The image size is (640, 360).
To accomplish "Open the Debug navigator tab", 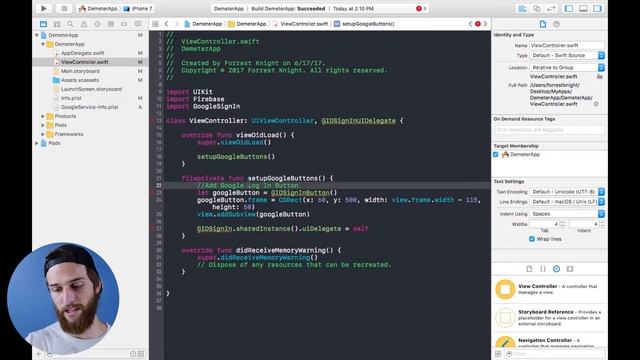I will [x=111, y=24].
